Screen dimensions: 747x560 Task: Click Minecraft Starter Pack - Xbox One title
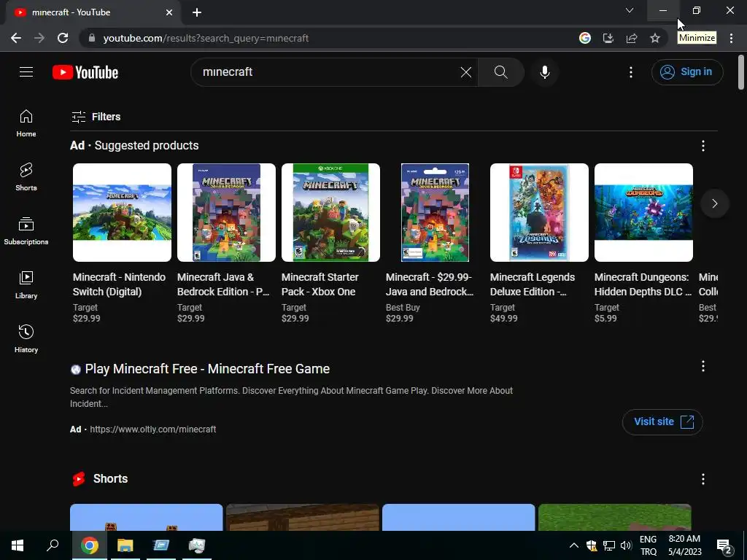tap(320, 284)
